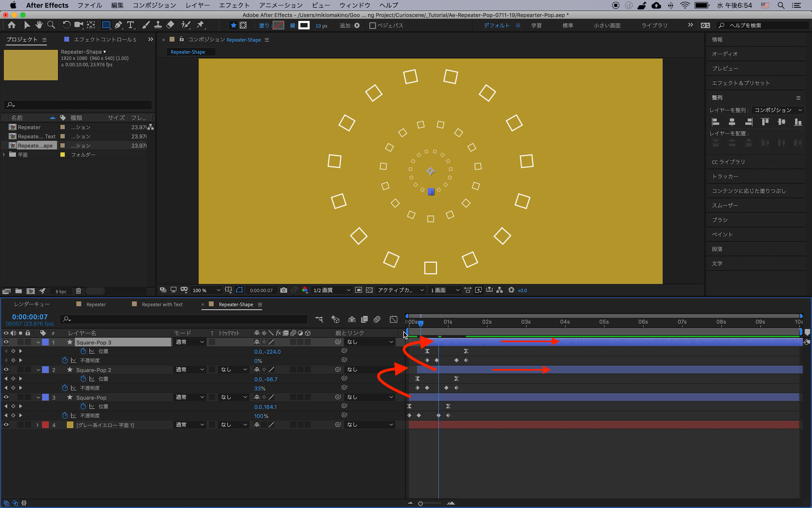
Task: Switch to Repeater with Text timeline tab
Action: click(x=162, y=304)
